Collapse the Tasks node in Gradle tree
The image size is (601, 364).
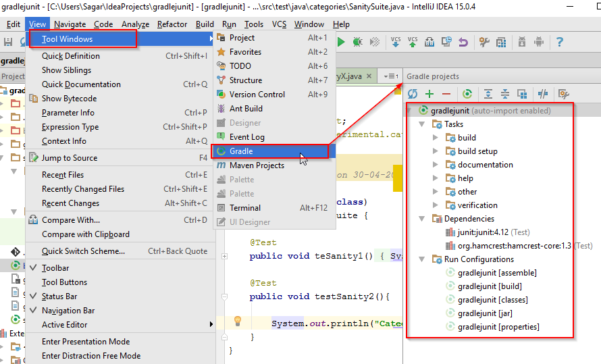click(x=421, y=124)
